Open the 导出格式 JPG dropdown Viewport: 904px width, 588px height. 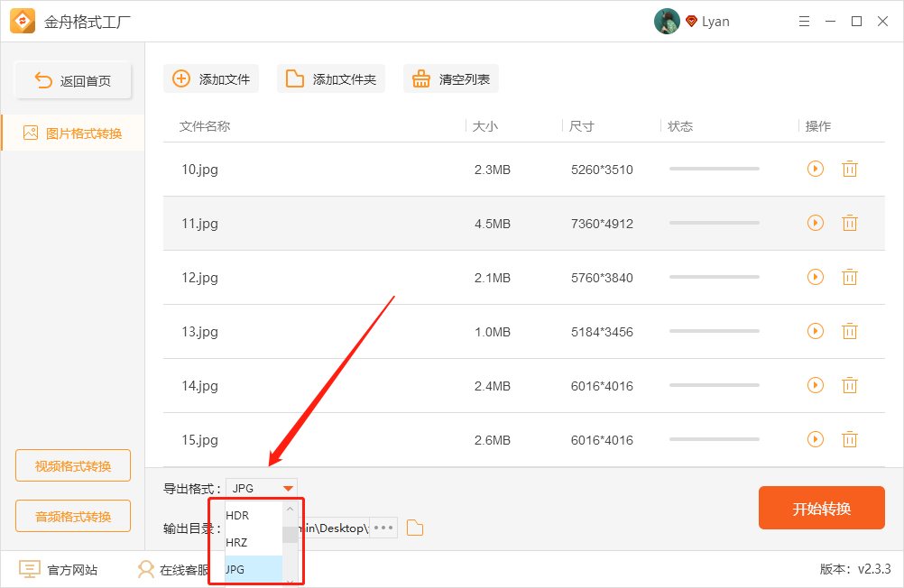(262, 488)
